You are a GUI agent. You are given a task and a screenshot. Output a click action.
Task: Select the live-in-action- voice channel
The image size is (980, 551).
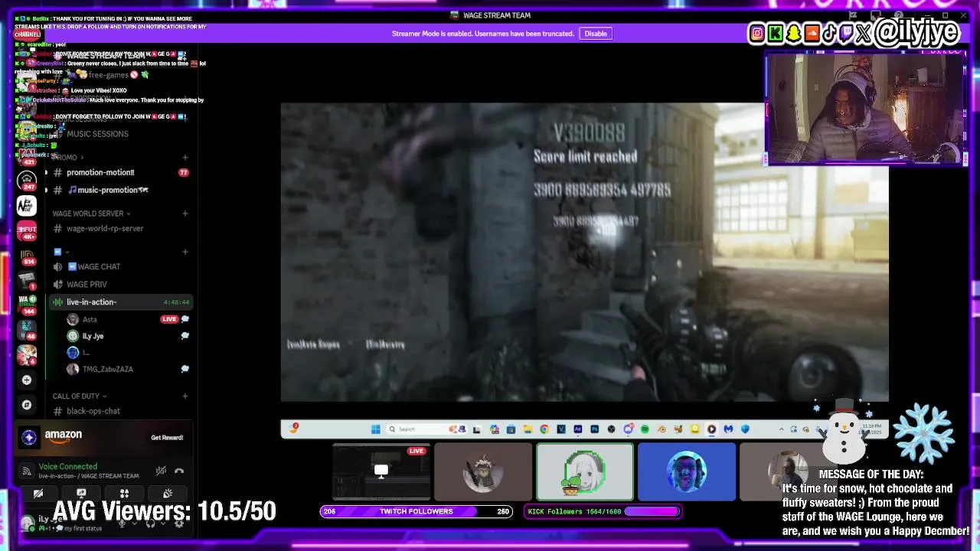click(x=121, y=302)
